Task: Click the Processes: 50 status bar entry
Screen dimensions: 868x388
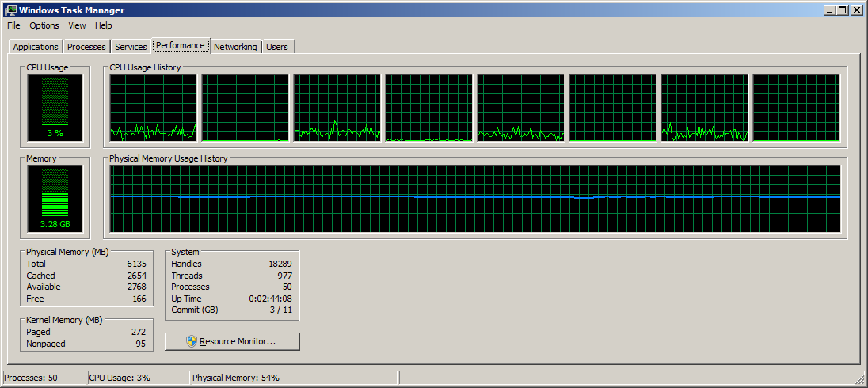Action: point(44,378)
